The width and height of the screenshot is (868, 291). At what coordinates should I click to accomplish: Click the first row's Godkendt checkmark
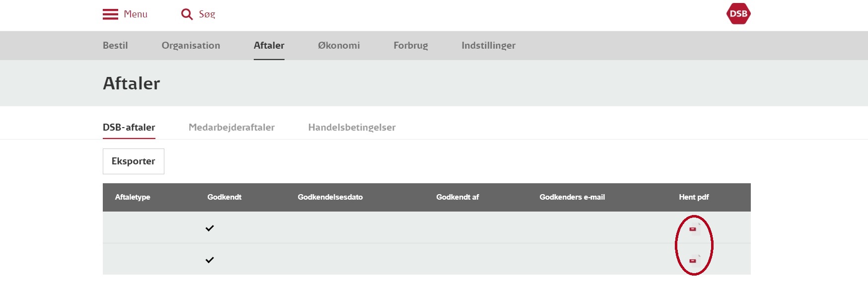pos(210,228)
